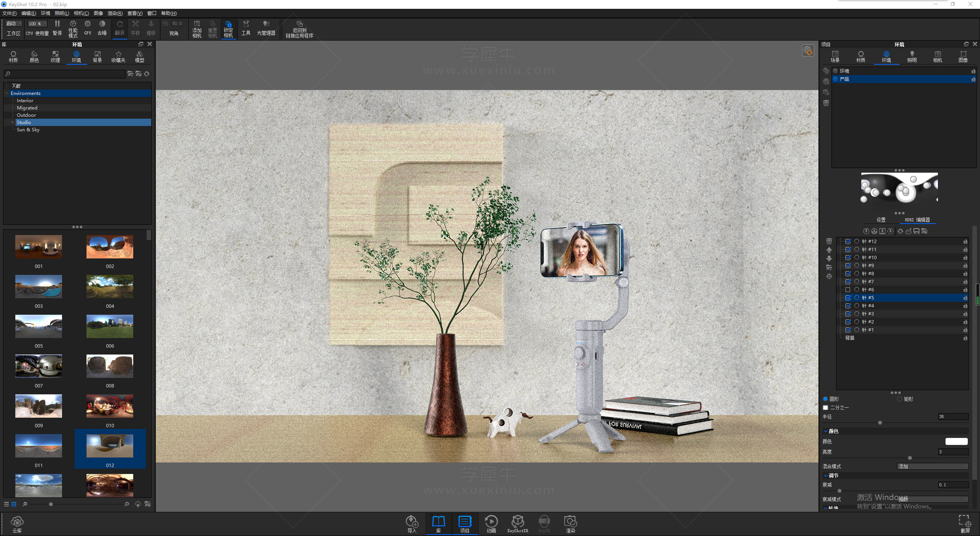Uncheck the 针 #1 pin checkbox
980x536 pixels.
tap(848, 330)
